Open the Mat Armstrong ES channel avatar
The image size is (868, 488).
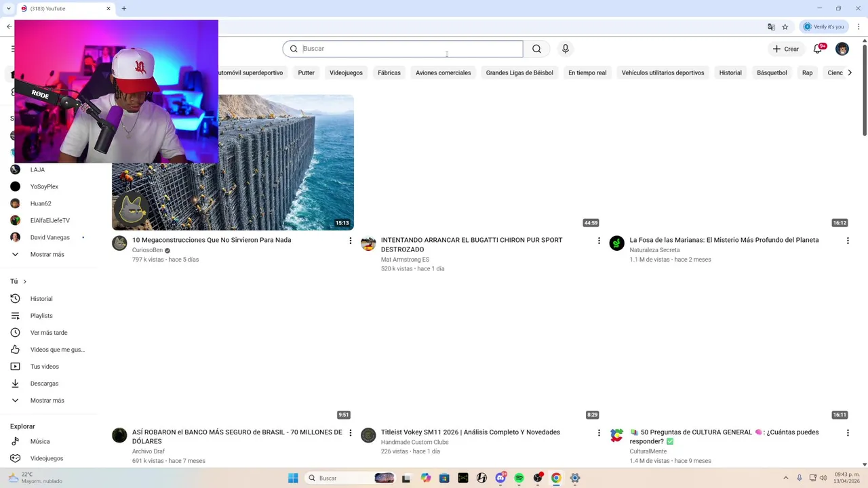pyautogui.click(x=368, y=243)
